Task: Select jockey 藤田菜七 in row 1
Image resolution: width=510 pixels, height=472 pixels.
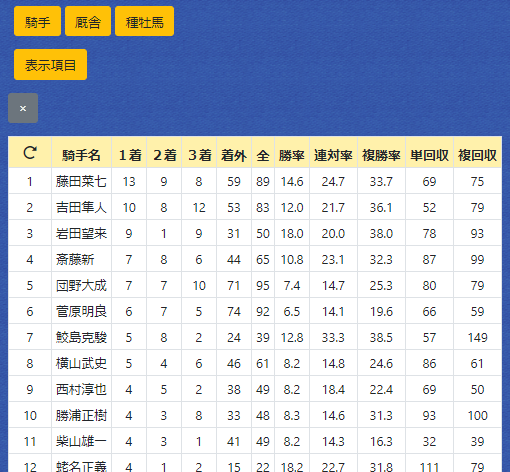Action: tap(81, 181)
